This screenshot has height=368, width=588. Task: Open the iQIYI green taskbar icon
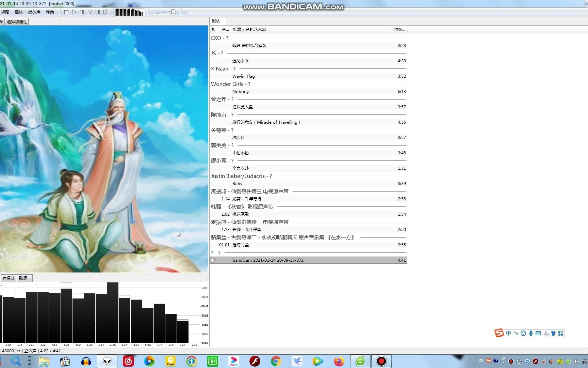tap(213, 361)
